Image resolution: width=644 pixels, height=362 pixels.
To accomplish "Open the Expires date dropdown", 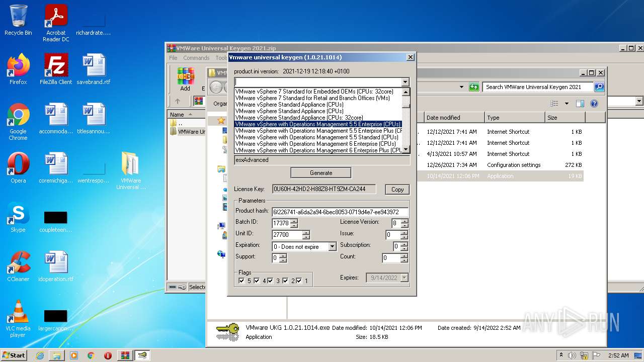I will (404, 278).
